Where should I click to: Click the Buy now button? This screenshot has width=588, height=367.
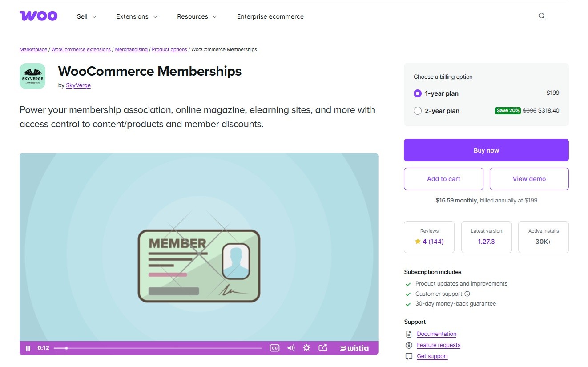coord(486,150)
